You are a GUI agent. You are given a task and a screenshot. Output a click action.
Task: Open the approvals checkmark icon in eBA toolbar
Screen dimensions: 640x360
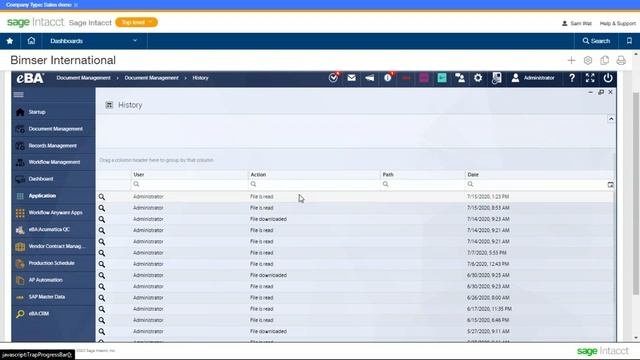(333, 78)
